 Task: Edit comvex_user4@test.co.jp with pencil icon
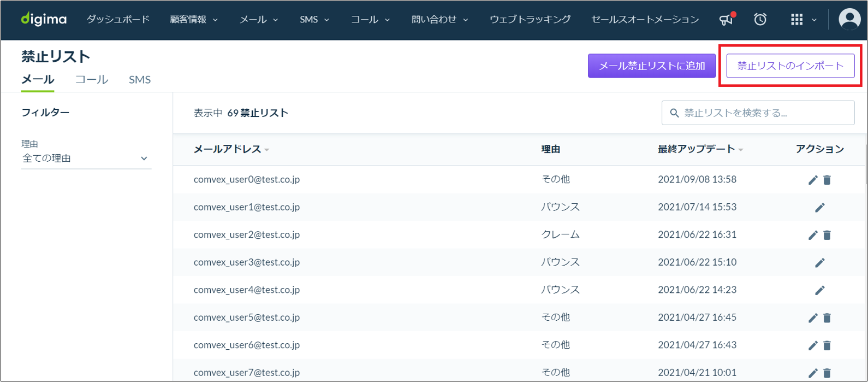820,290
